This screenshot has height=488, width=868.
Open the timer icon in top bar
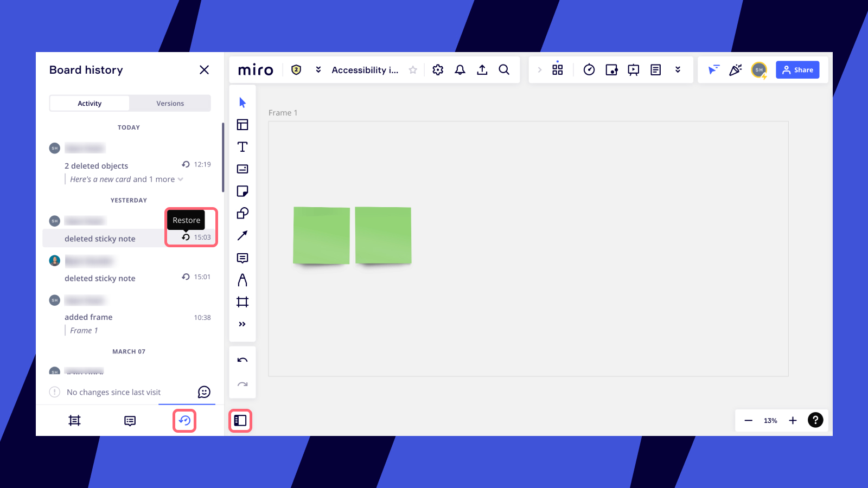click(x=589, y=70)
